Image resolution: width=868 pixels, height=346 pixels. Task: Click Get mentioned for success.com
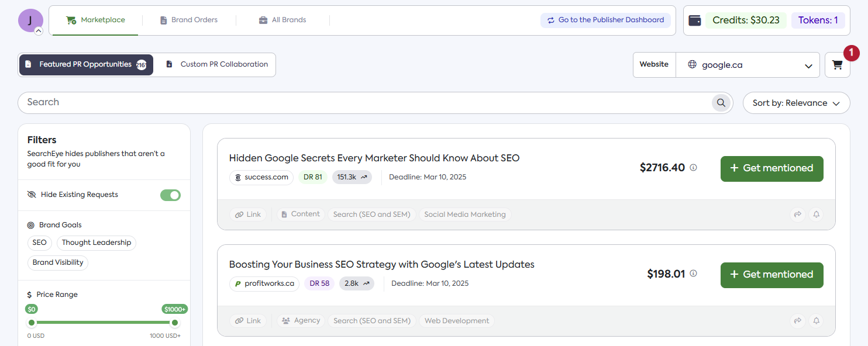coord(771,168)
